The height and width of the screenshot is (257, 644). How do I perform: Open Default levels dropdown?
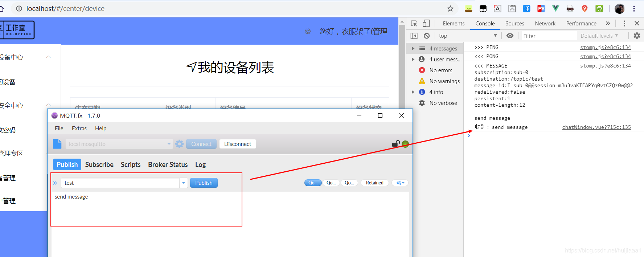599,36
